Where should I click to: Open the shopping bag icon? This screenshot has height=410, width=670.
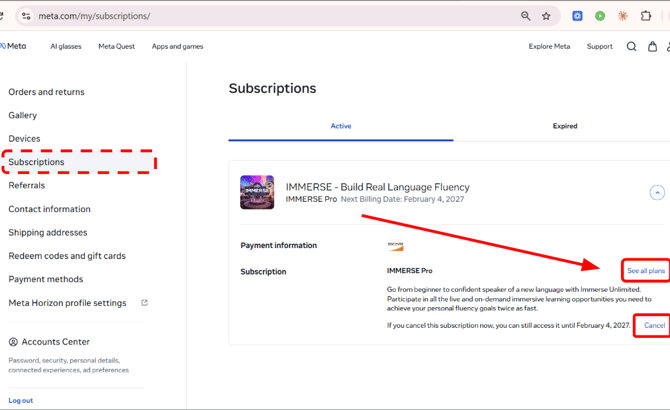[652, 46]
